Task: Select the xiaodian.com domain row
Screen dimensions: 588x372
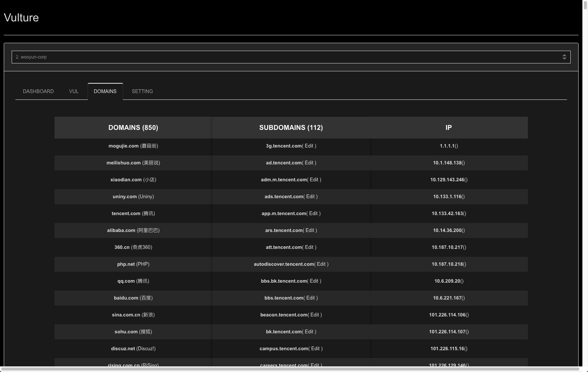Action: (133, 180)
